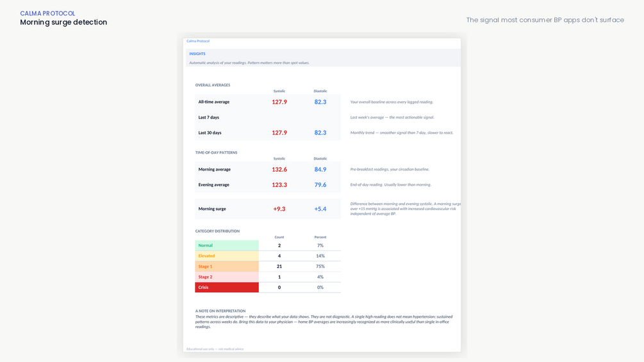The height and width of the screenshot is (362, 644).
Task: Click the Morning surge detection slide title
Action: click(x=63, y=22)
